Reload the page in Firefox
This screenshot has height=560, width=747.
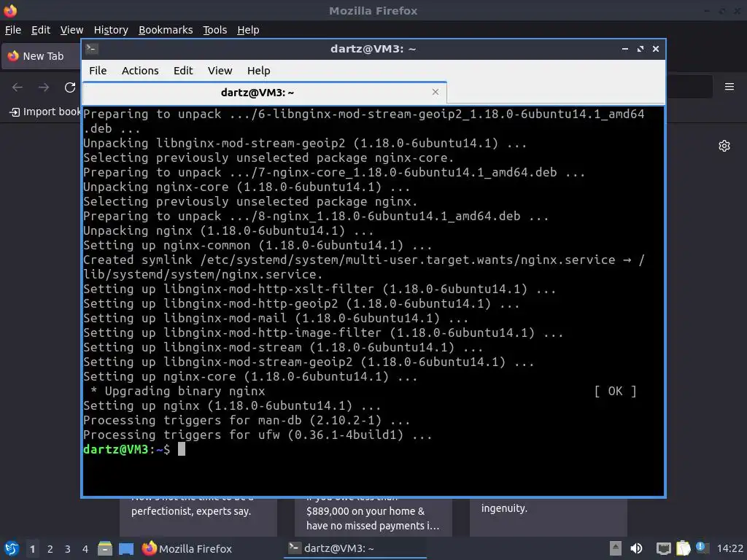click(70, 87)
